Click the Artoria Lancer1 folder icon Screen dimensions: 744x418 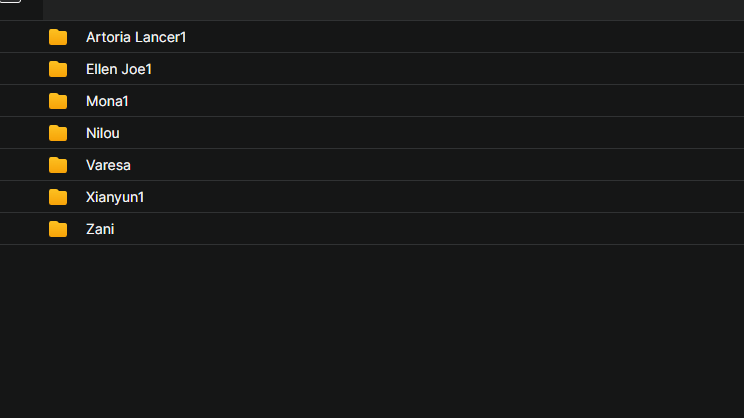pyautogui.click(x=58, y=37)
